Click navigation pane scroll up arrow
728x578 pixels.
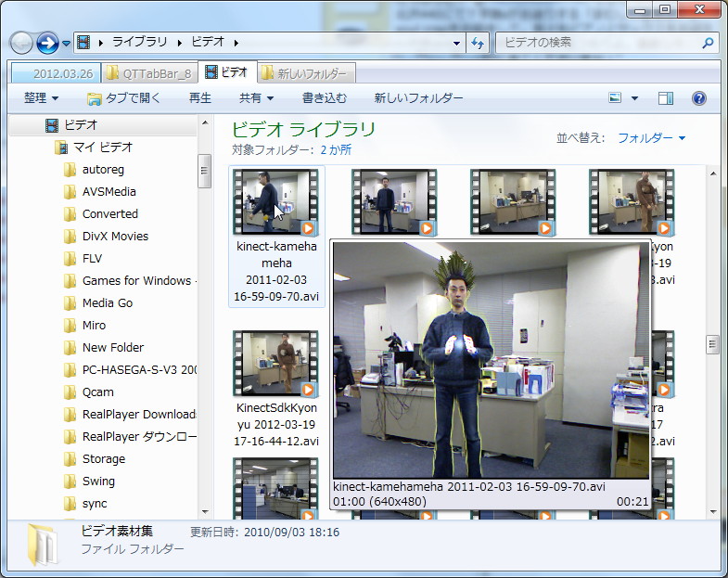(205, 123)
